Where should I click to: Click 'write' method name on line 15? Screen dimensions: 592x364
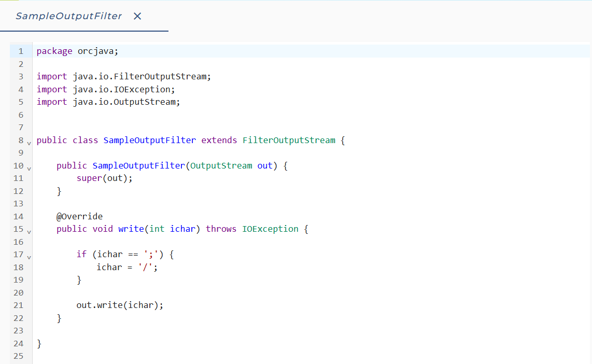coord(131,229)
